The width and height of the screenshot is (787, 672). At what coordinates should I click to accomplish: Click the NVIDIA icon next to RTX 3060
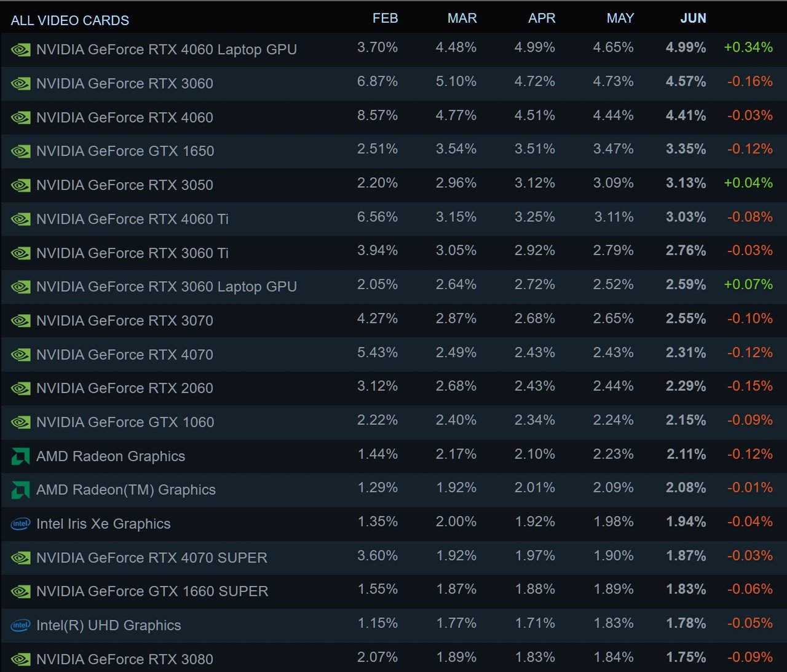pos(21,84)
